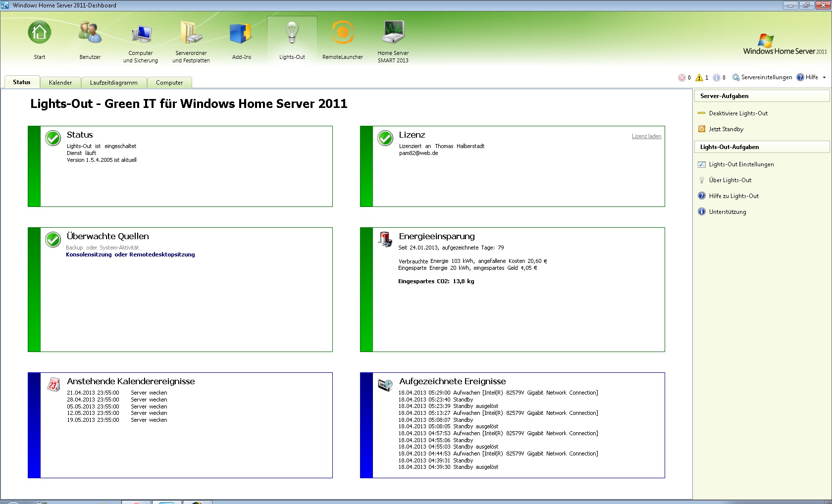The width and height of the screenshot is (832, 504).
Task: Click Backup oder System-Aktivität text
Action: point(103,248)
